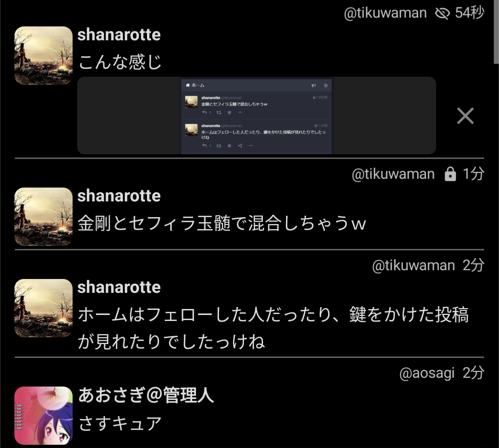Open shanarotte's avatar on the ホームはフェロー post
The height and width of the screenshot is (448, 499).
click(x=43, y=308)
